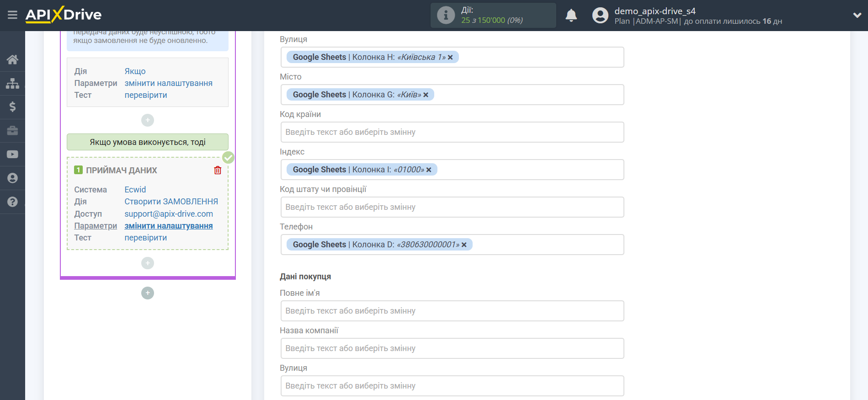
Task: Remove the Київська 1 variable tag
Action: coord(450,57)
